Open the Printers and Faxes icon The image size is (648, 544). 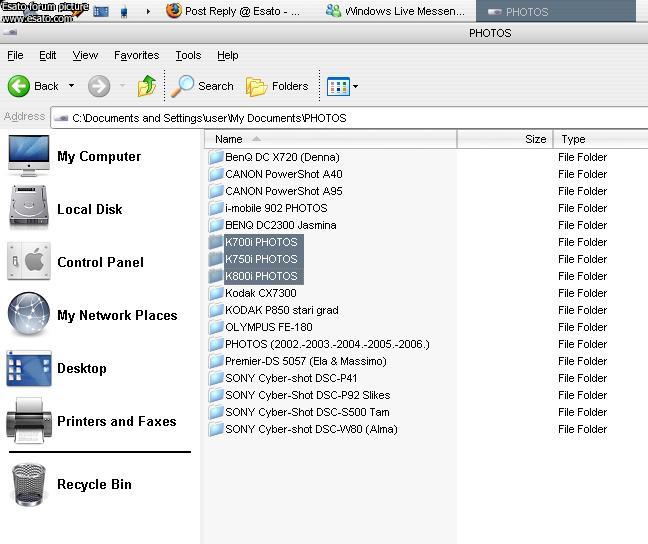pos(29,420)
